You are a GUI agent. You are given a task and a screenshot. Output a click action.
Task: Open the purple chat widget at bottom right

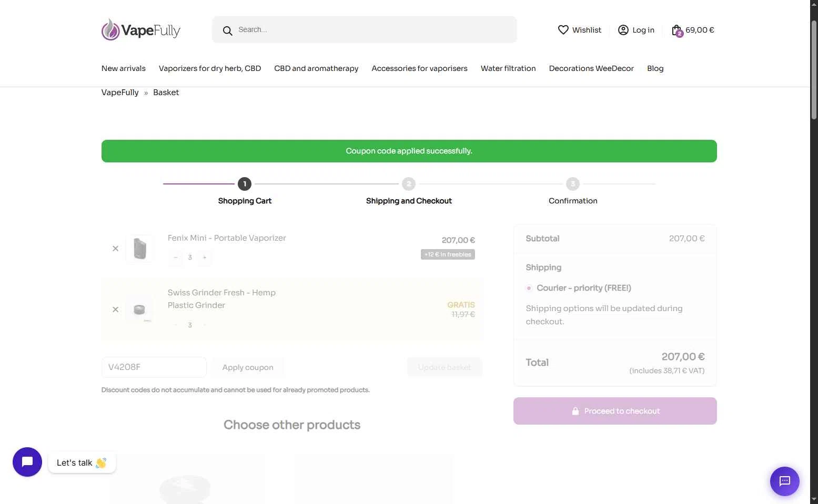[x=784, y=481]
